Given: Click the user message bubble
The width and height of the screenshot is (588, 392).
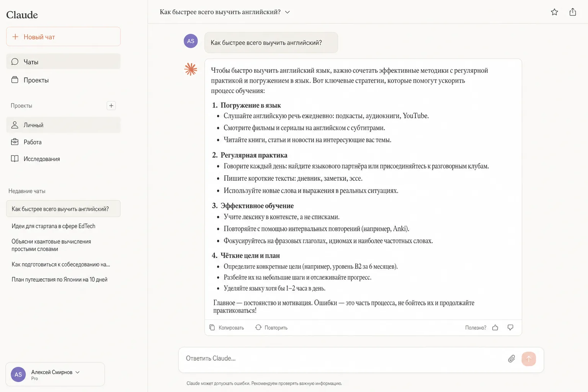Looking at the screenshot, I should click(271, 42).
